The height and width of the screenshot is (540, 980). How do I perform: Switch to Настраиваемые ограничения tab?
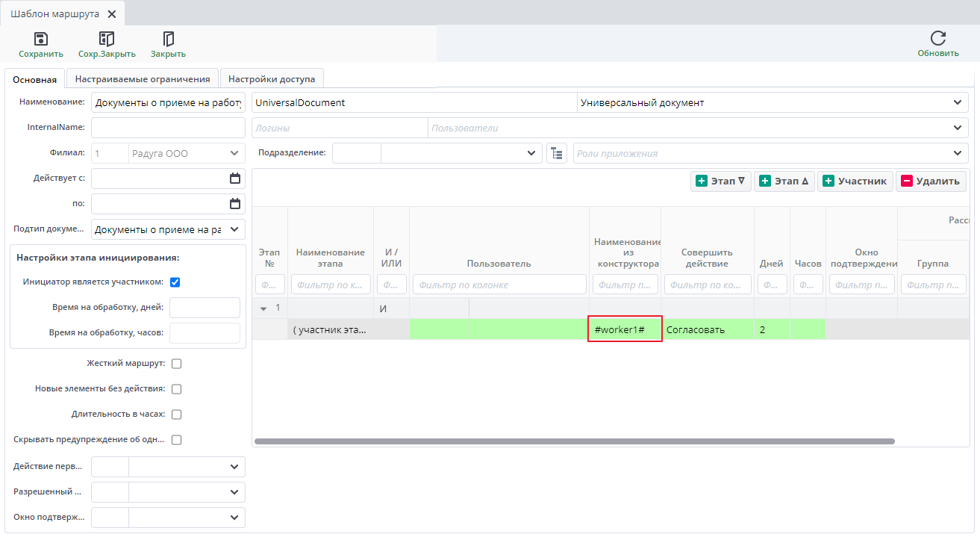pyautogui.click(x=143, y=79)
